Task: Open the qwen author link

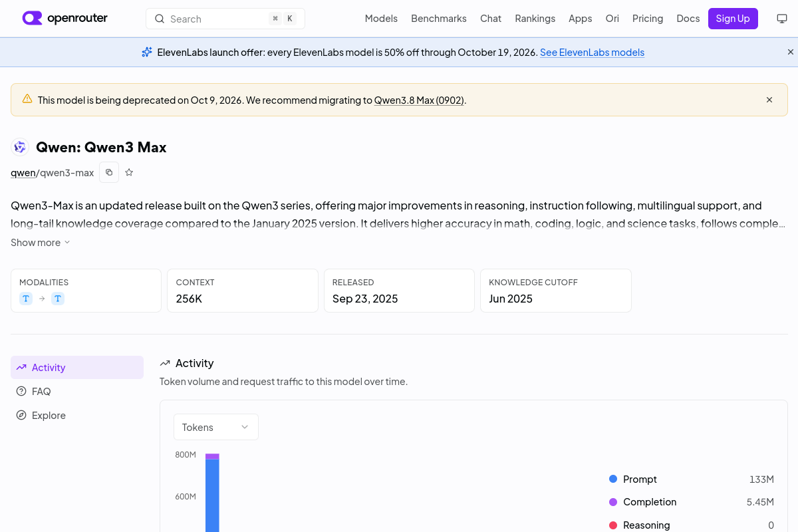Action: pyautogui.click(x=23, y=173)
